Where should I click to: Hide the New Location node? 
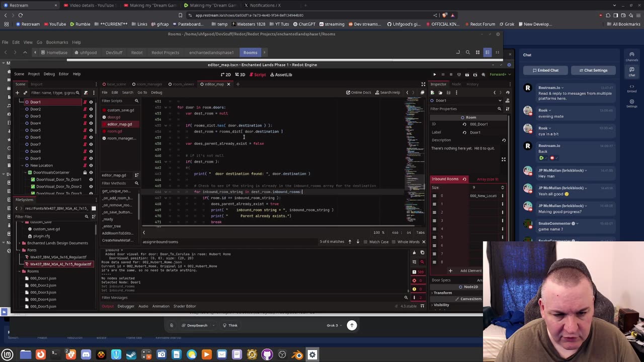coord(91,165)
